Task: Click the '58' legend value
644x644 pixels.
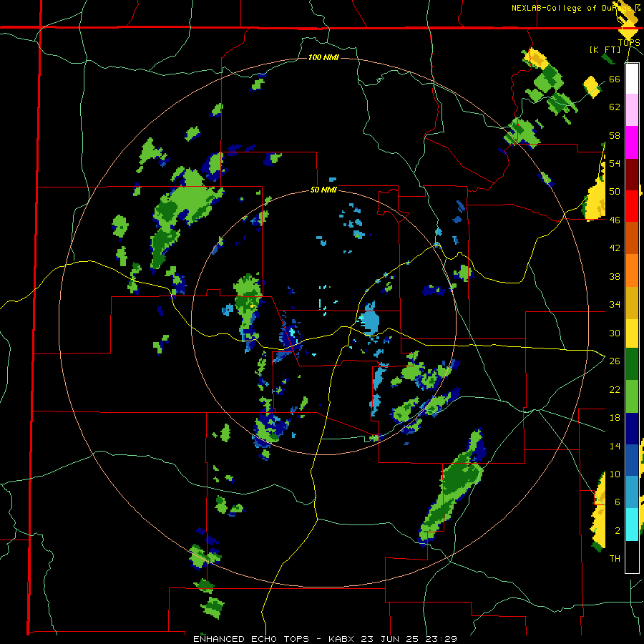Action: [615, 135]
